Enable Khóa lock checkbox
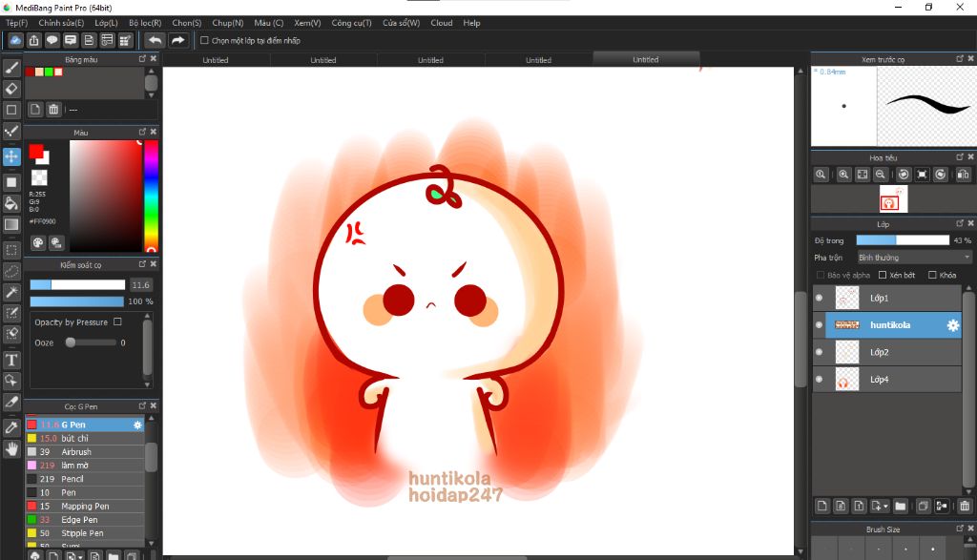Viewport: 977px width, 560px height. coord(932,275)
